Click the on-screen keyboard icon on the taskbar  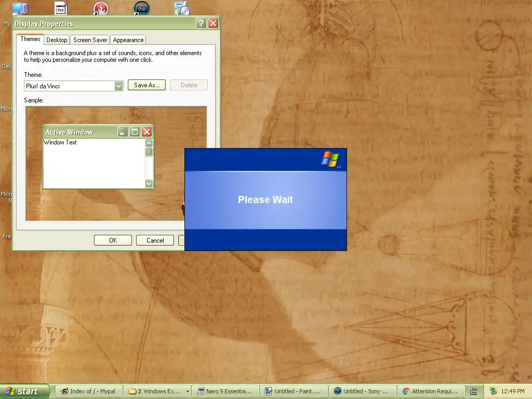point(474,392)
